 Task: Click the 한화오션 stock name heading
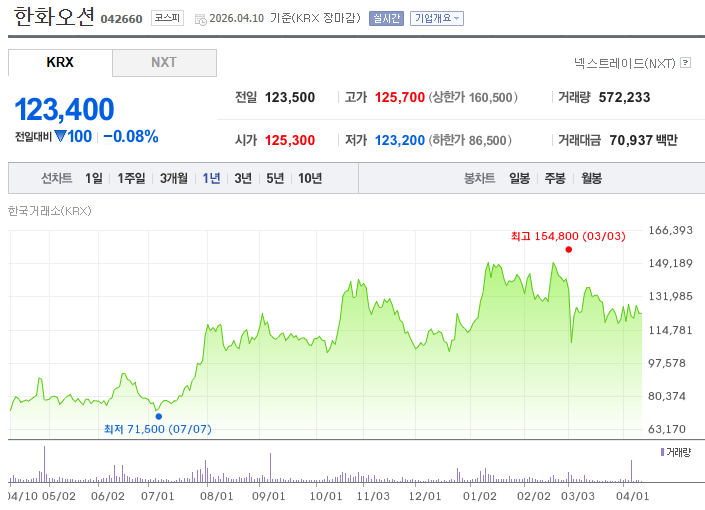[54, 17]
